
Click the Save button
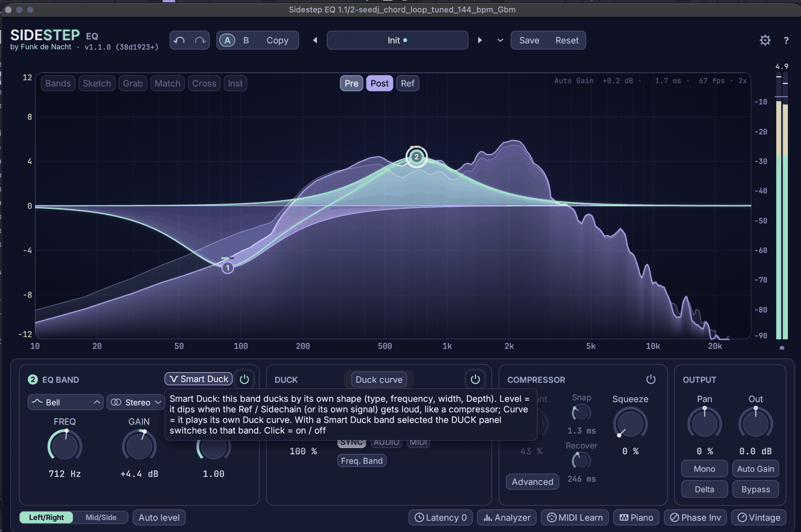tap(529, 40)
